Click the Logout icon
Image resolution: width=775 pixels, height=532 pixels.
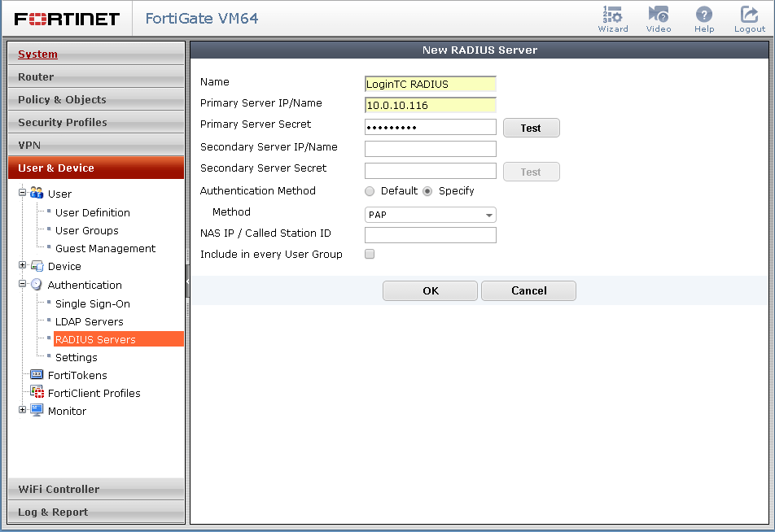[x=749, y=15]
